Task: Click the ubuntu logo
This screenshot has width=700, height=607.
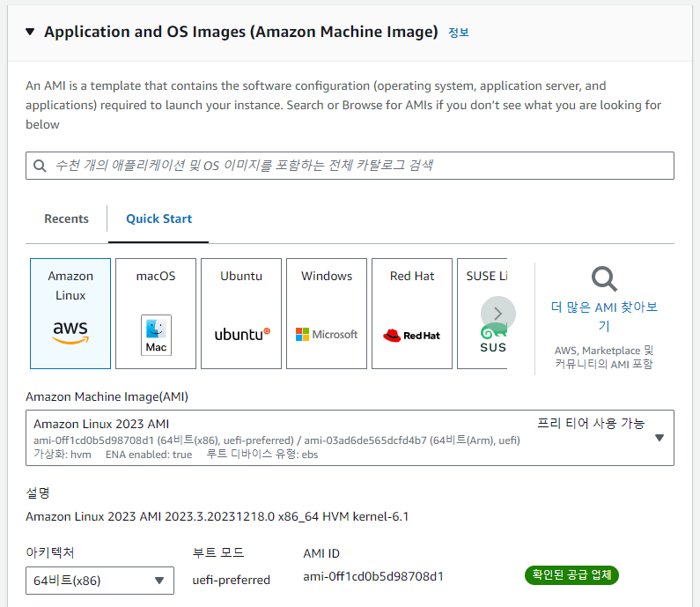Action: 242,334
